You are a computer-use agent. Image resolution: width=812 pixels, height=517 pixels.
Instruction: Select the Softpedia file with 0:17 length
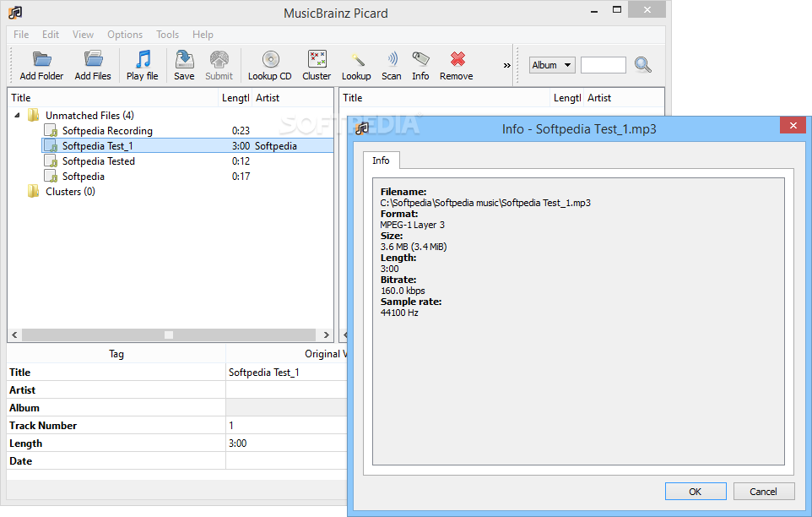187,176
